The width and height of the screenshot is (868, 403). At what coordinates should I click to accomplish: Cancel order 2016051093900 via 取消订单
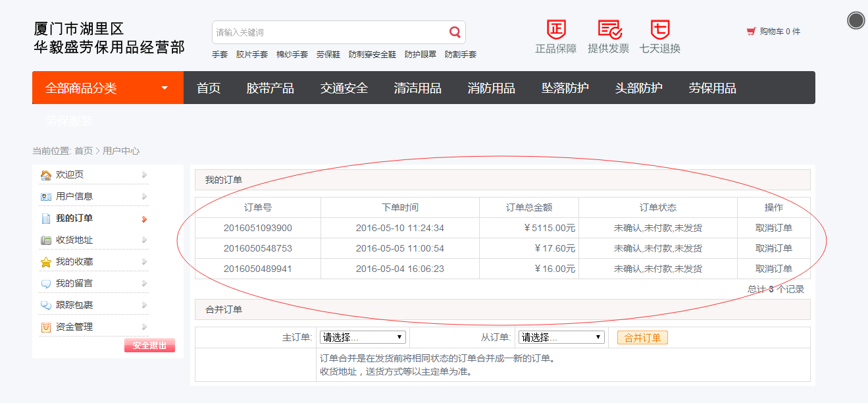(x=773, y=228)
